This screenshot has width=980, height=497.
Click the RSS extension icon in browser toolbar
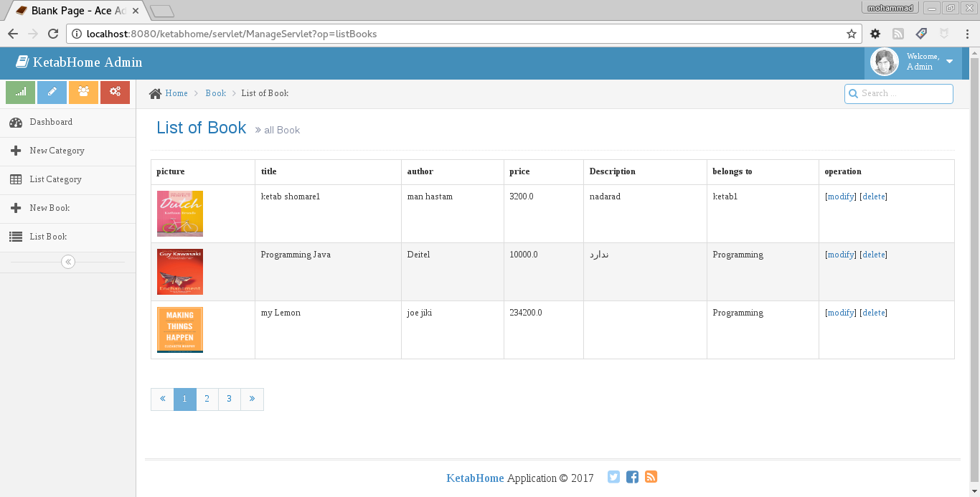(x=898, y=34)
